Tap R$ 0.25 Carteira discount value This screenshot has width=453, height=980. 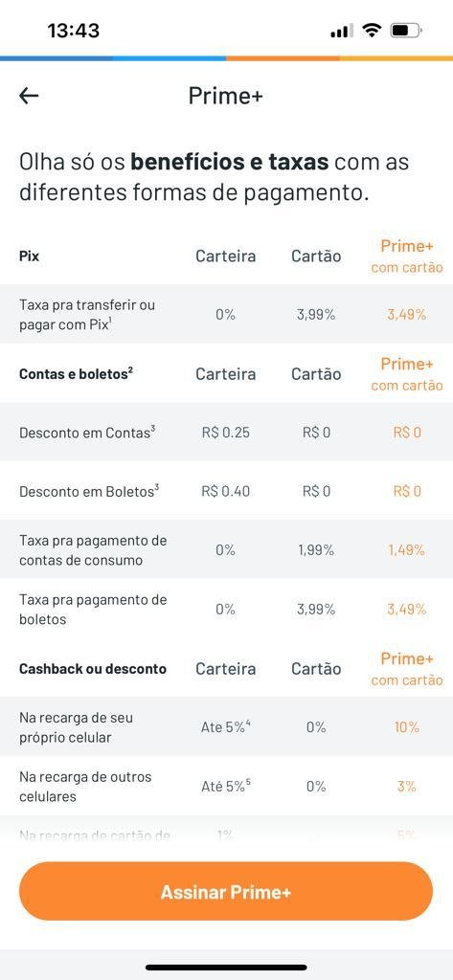point(225,433)
